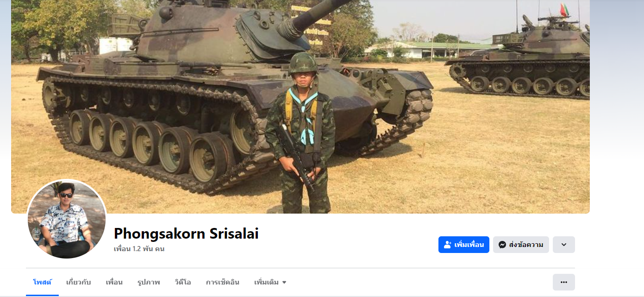
Task: Open the วิดีโอ tab
Action: coord(183,282)
